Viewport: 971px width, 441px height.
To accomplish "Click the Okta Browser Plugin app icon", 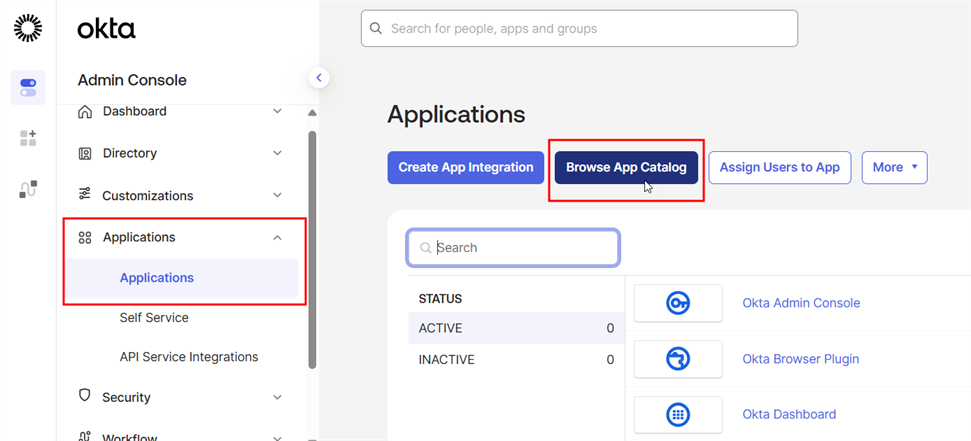I will point(678,359).
